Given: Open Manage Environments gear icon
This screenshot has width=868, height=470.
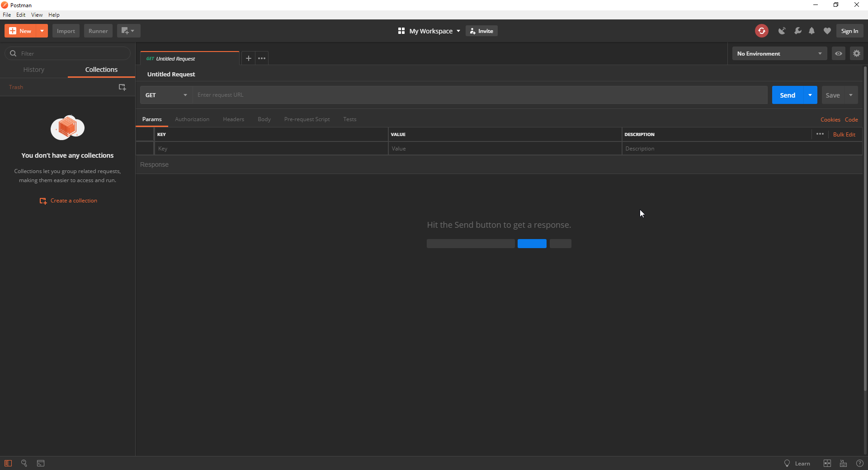Looking at the screenshot, I should coord(856,53).
